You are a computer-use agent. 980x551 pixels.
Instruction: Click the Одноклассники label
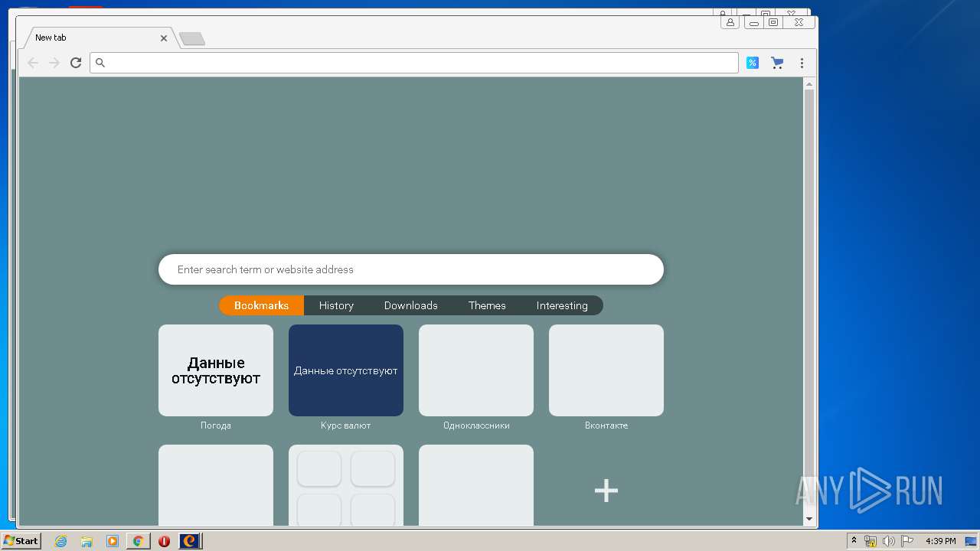tap(476, 425)
